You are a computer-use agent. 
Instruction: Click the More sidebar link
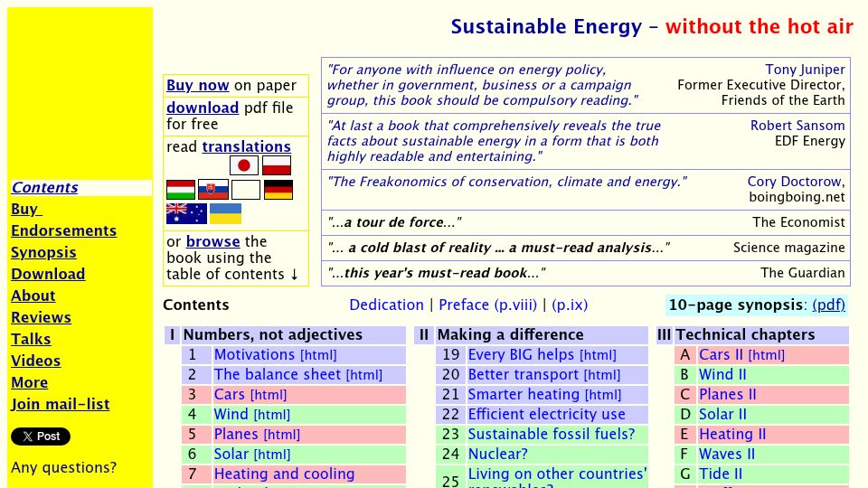click(x=29, y=383)
